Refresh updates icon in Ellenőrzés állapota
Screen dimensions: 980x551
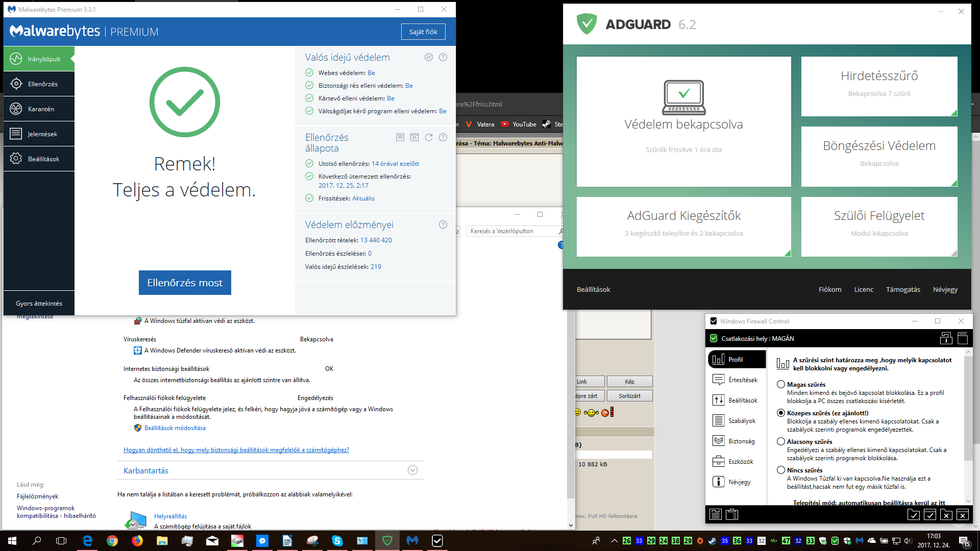[x=429, y=137]
